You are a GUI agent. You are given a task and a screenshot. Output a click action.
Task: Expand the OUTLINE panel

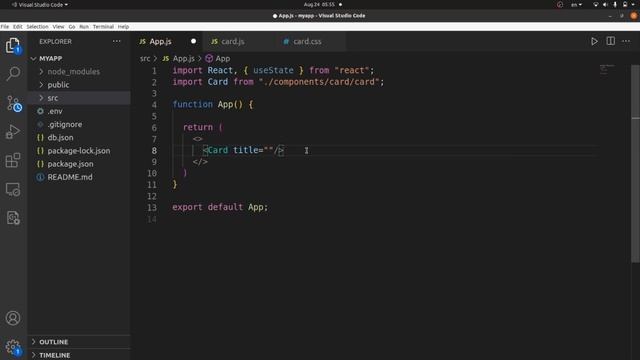click(x=79, y=342)
